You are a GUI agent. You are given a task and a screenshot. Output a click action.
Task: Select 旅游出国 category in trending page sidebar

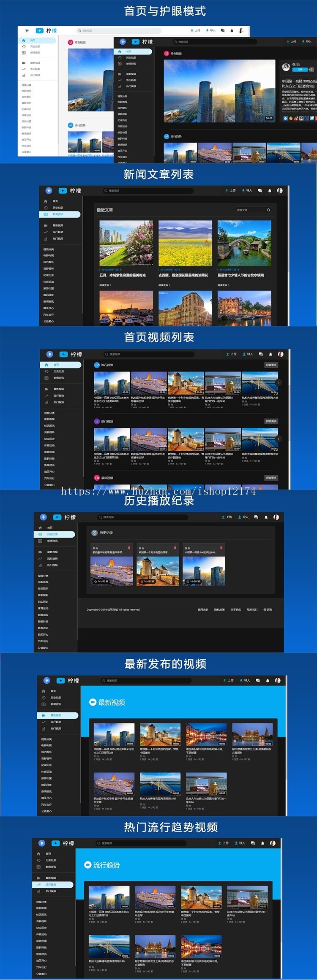(41, 941)
